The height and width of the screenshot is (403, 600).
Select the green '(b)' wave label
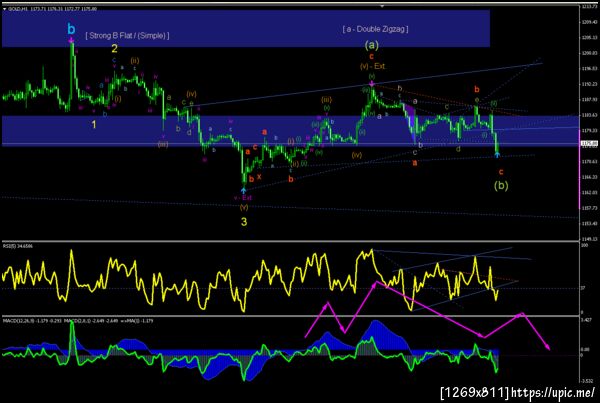tap(501, 186)
